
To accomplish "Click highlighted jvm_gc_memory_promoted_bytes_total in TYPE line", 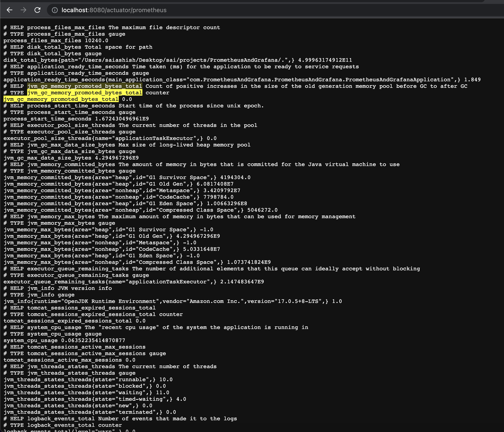I will pyautogui.click(x=84, y=93).
